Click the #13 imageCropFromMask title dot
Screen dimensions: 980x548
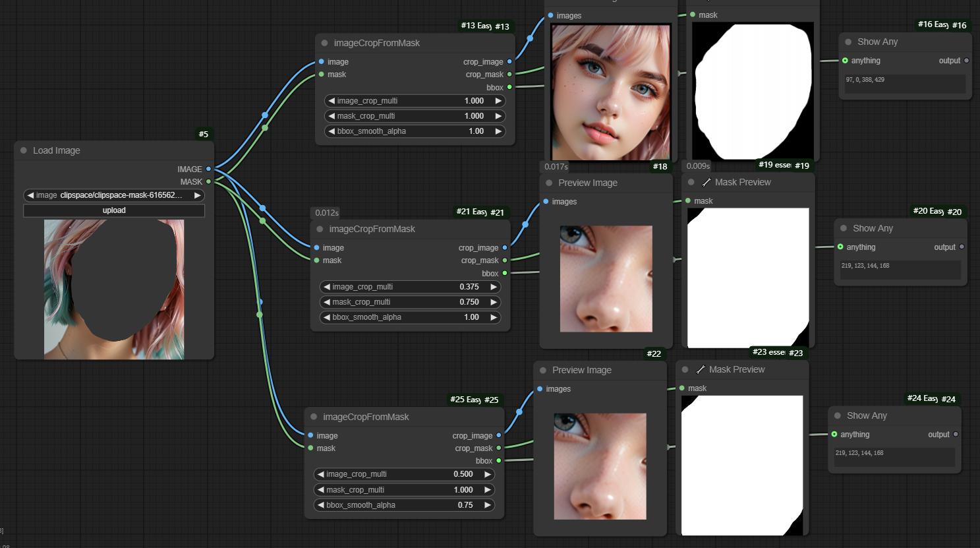324,43
